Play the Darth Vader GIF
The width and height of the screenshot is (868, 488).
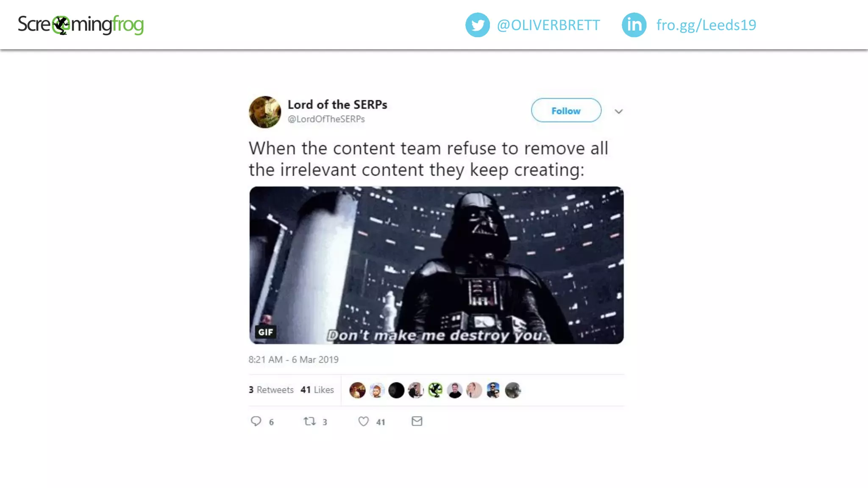(437, 265)
